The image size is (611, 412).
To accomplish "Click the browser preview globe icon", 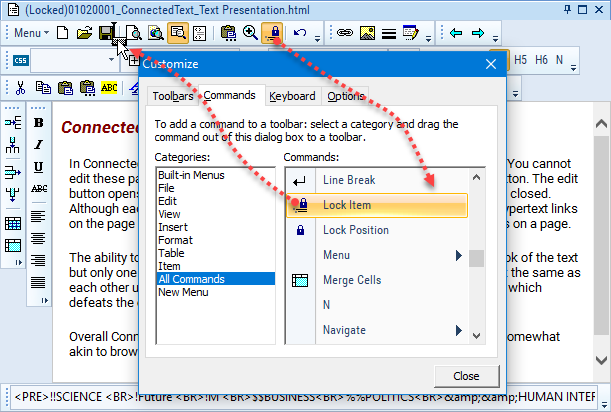I will coord(156,33).
